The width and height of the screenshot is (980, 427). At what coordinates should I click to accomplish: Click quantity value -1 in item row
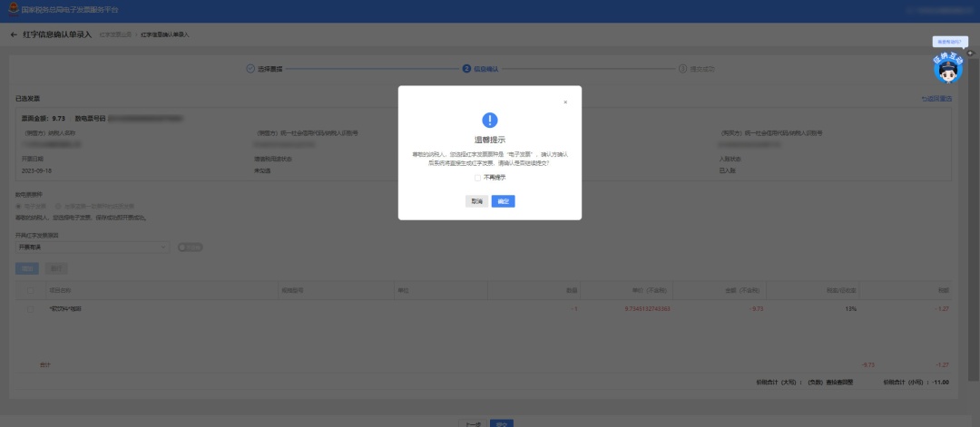click(573, 309)
